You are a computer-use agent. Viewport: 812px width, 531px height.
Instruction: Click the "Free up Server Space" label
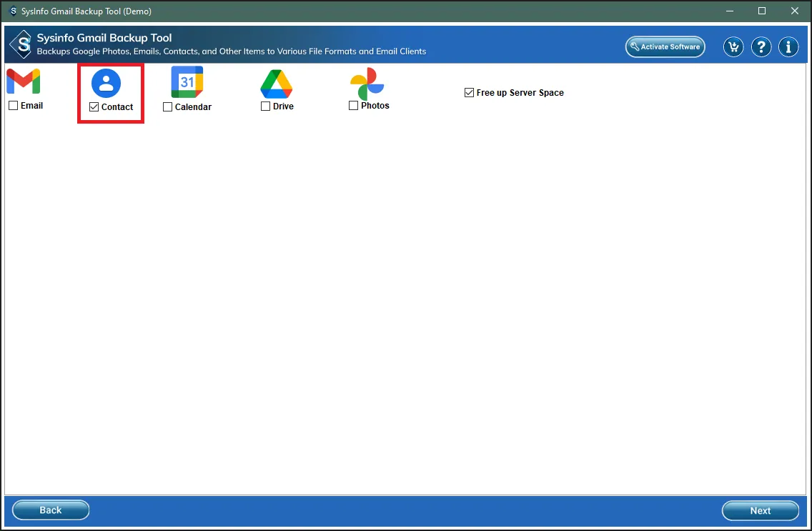point(520,93)
